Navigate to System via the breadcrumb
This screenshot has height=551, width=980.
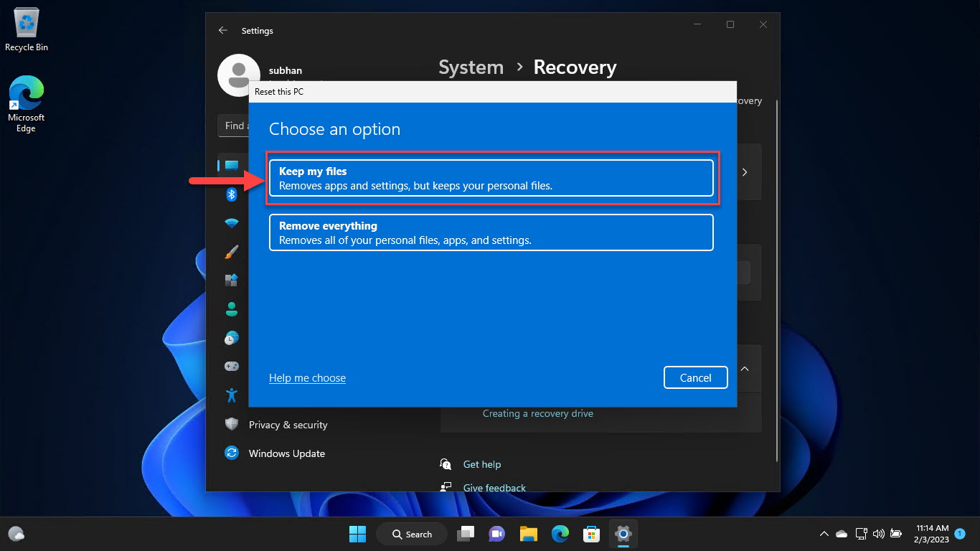[x=471, y=67]
